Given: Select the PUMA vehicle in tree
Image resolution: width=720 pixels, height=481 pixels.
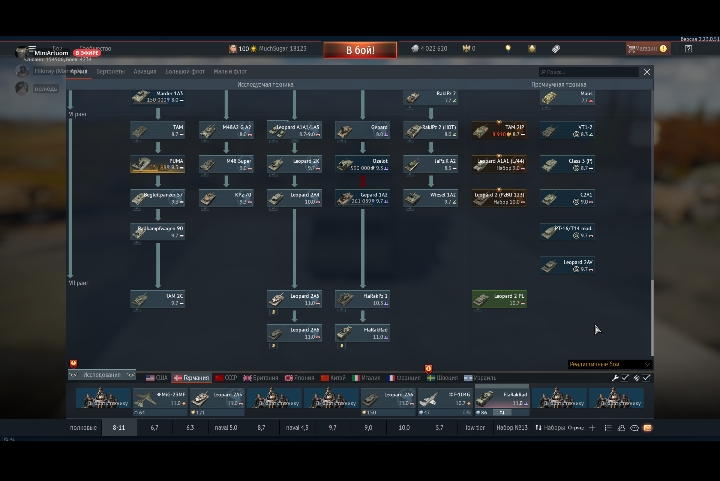Looking at the screenshot, I should tap(158, 164).
